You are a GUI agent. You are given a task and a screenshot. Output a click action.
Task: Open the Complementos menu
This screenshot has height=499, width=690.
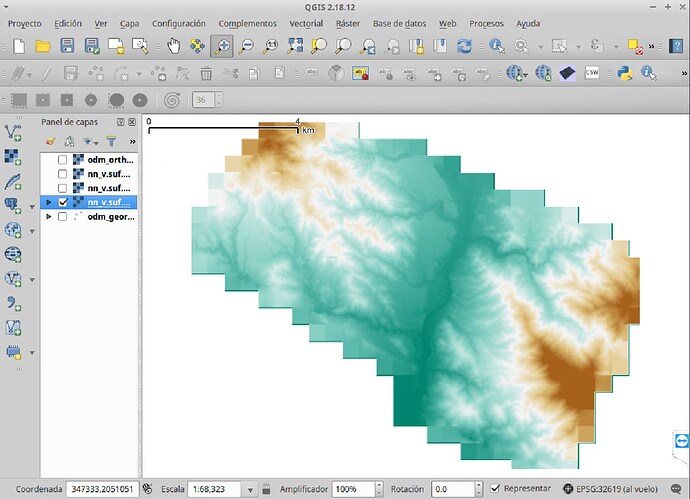(248, 23)
